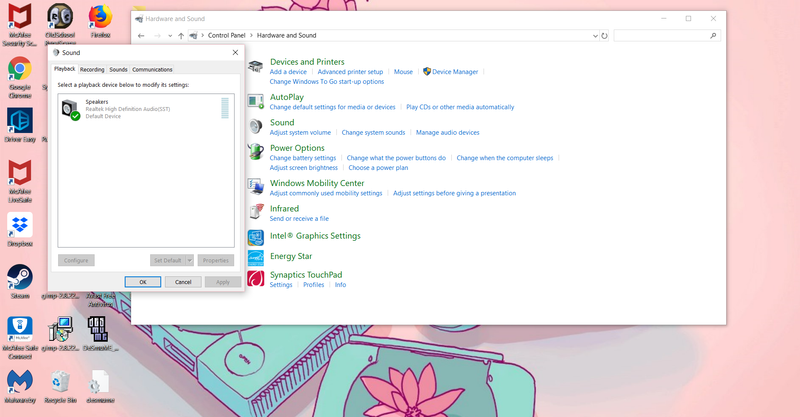
Task: Select the Speakers playback device
Action: coord(146,109)
